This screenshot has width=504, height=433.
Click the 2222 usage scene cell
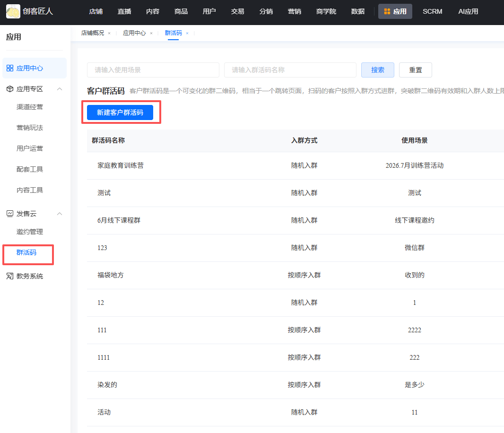click(414, 330)
